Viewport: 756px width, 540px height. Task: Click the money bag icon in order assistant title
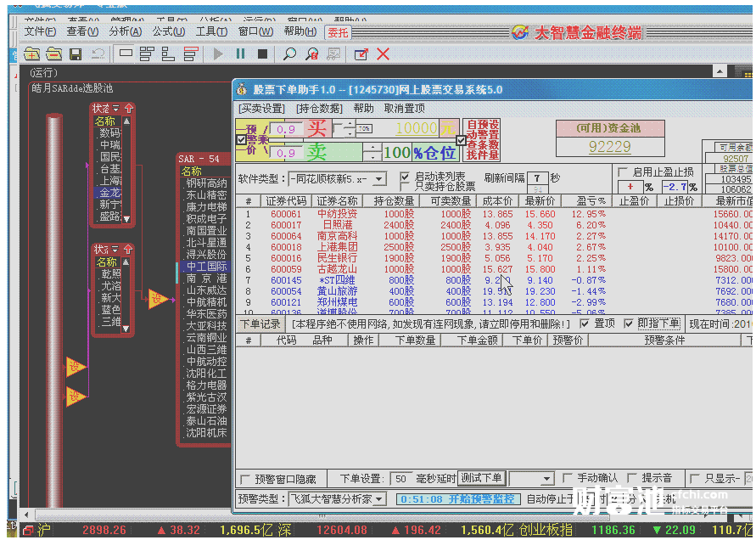coord(242,89)
